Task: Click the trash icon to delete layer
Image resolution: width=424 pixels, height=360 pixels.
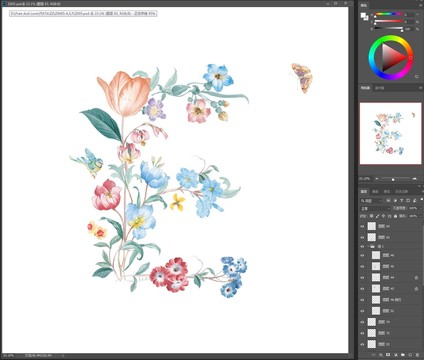Action: [417, 355]
